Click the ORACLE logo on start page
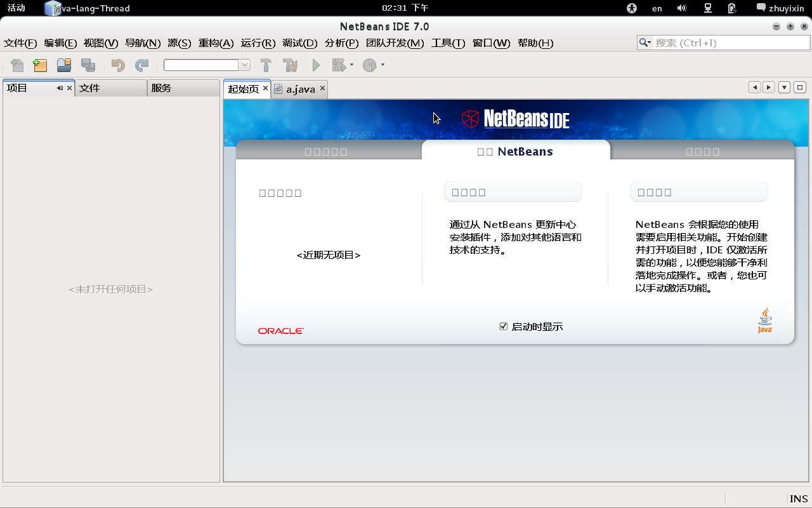This screenshot has width=812, height=508. pyautogui.click(x=281, y=331)
